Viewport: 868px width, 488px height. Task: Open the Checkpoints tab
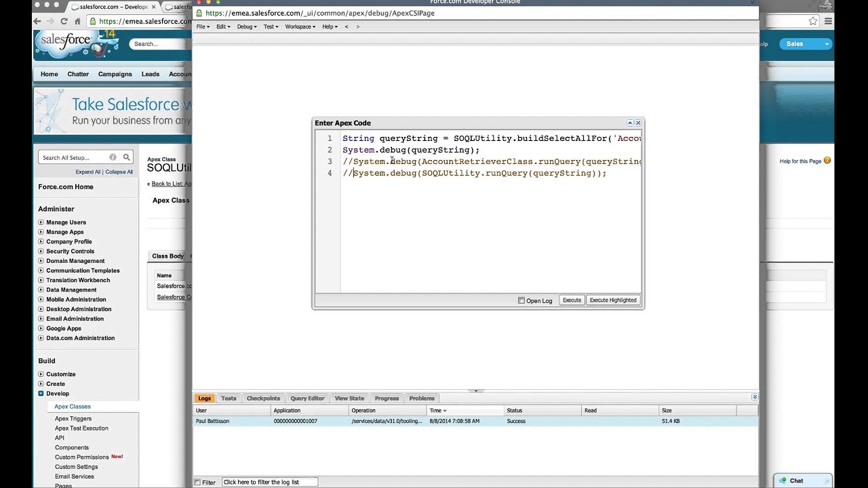tap(263, 399)
